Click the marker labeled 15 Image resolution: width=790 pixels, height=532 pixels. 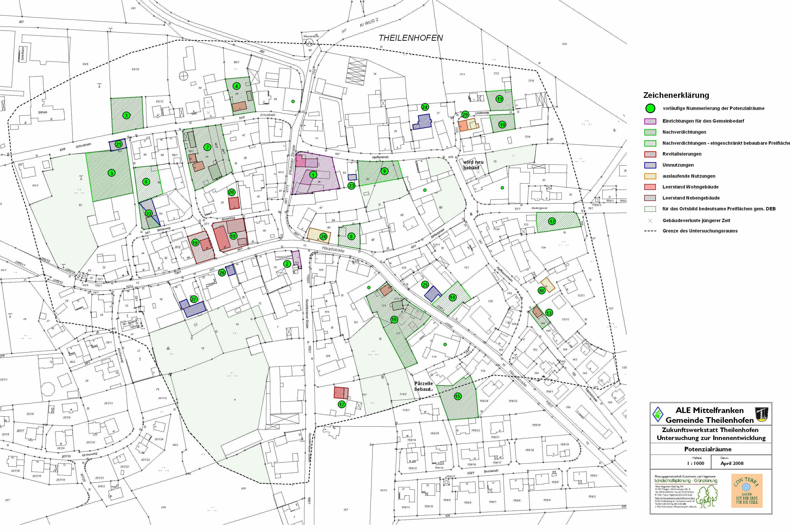coord(457,396)
